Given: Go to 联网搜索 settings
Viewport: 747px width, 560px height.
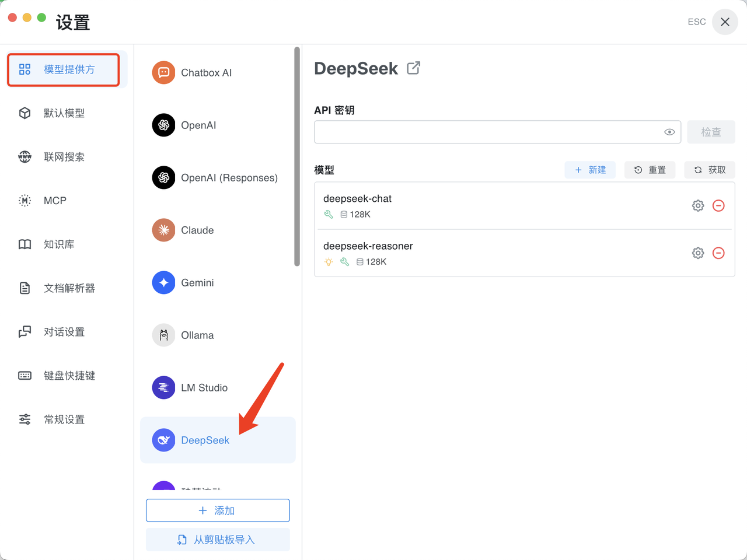Looking at the screenshot, I should coord(63,157).
